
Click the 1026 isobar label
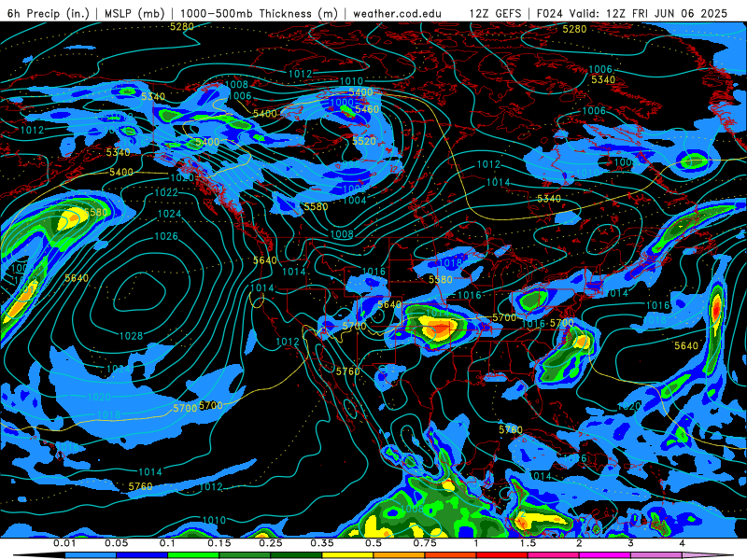coord(166,236)
